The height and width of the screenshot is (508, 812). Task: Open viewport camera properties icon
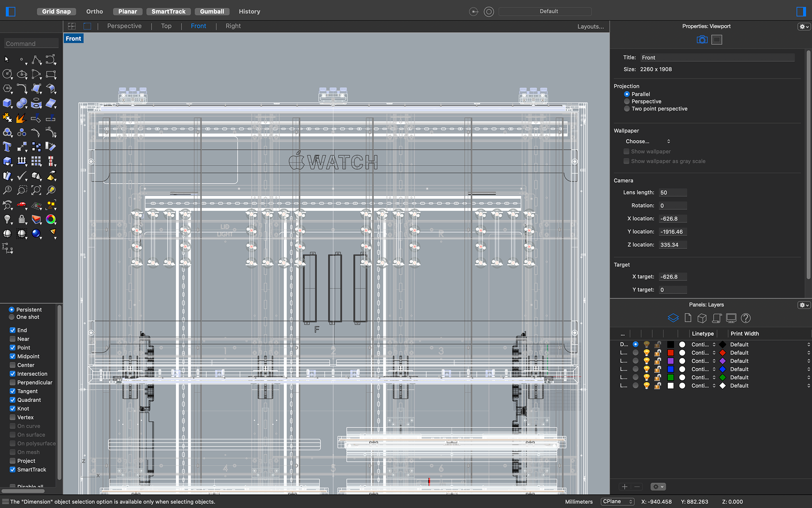tap(702, 40)
